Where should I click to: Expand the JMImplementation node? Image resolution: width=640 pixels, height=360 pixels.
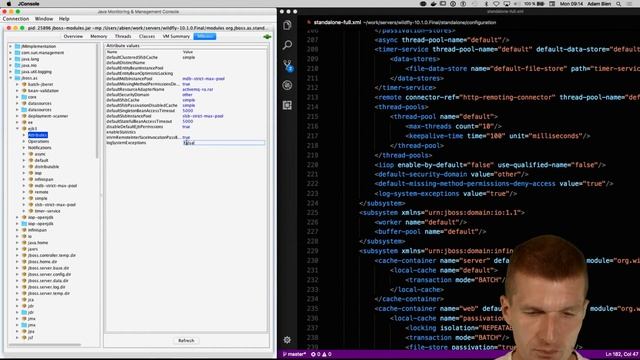(11, 47)
